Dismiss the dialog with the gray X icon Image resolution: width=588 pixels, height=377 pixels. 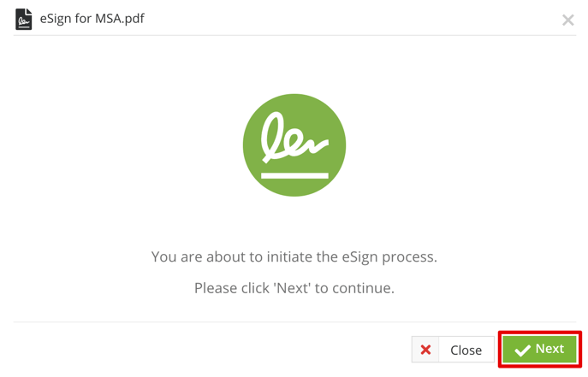[567, 20]
